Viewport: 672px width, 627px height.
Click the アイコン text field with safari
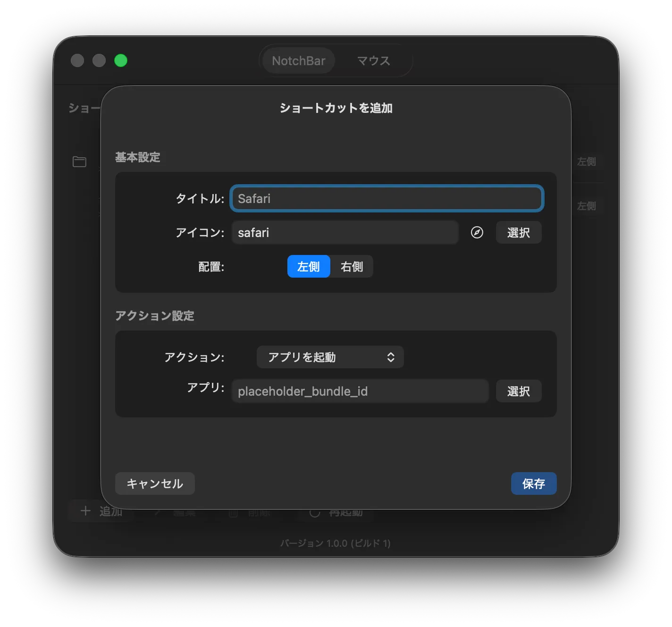point(344,233)
